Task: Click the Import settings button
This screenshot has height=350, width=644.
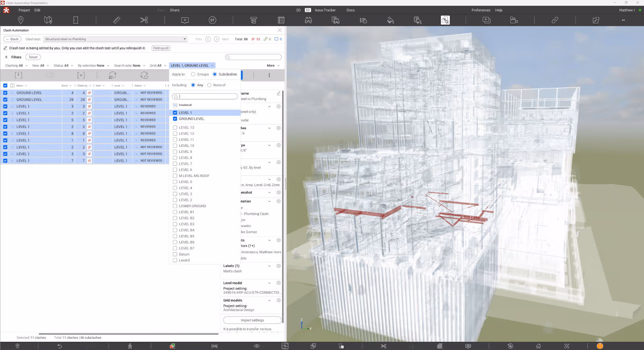Action: [252, 320]
